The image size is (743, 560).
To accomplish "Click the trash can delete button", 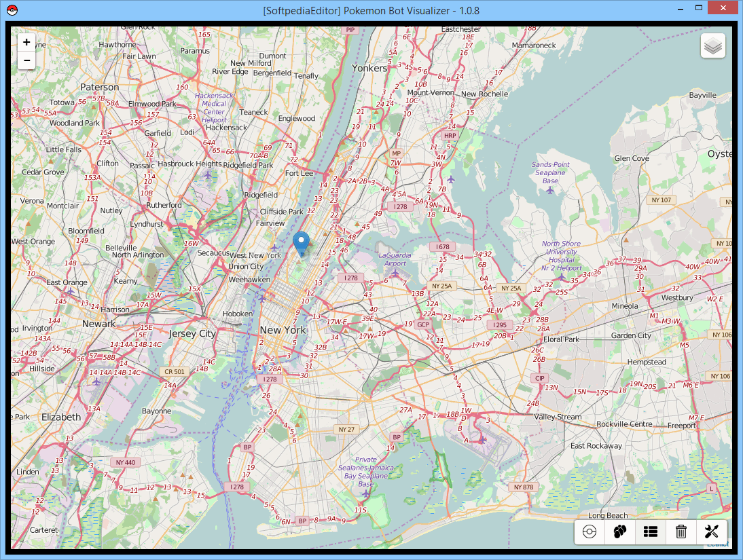I will 681,531.
